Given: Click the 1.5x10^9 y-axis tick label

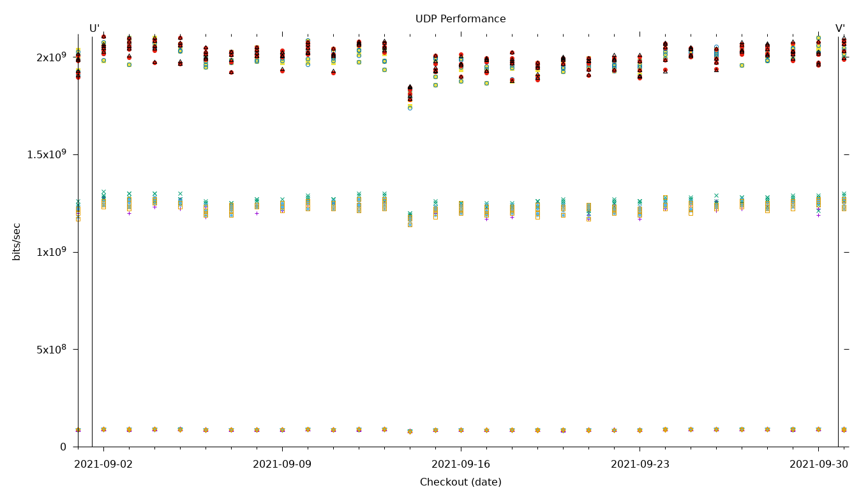Looking at the screenshot, I should pyautogui.click(x=47, y=154).
